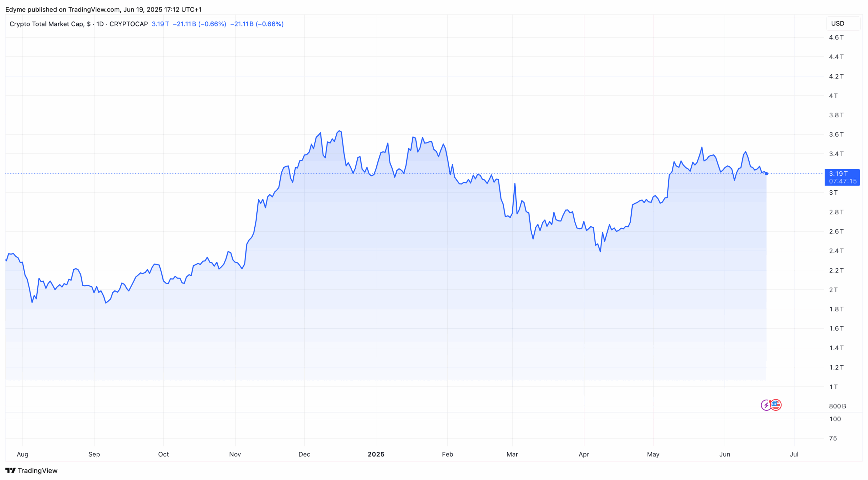Click the 4 T price scale label

(x=833, y=96)
